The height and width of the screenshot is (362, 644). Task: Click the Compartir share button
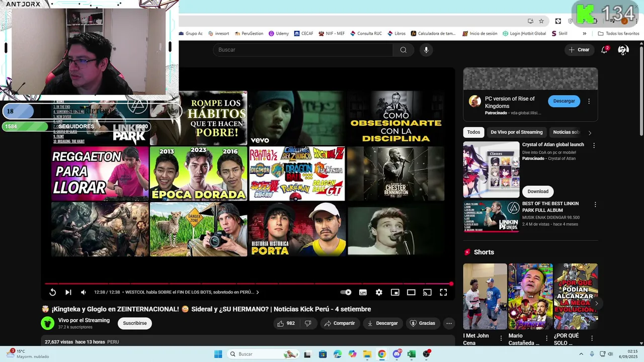pyautogui.click(x=340, y=323)
